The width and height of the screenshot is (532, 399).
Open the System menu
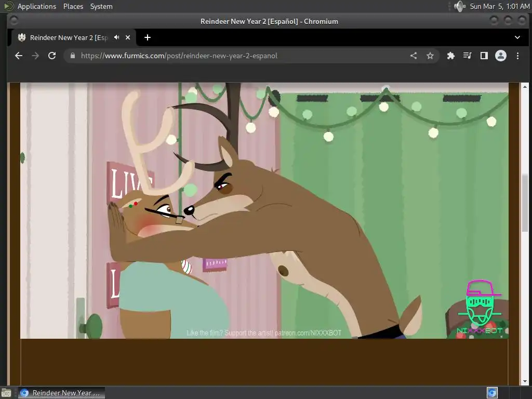[101, 6]
